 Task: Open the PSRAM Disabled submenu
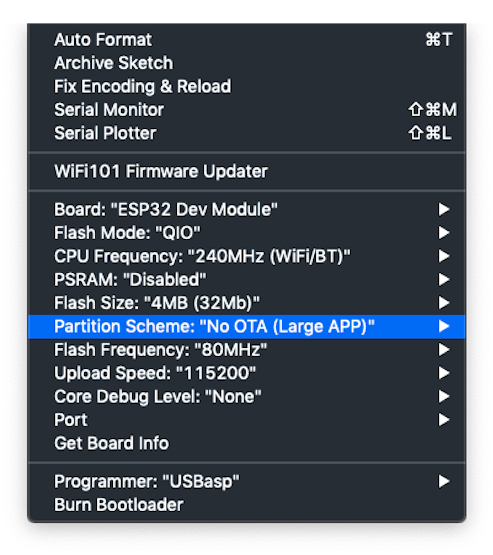tap(247, 279)
